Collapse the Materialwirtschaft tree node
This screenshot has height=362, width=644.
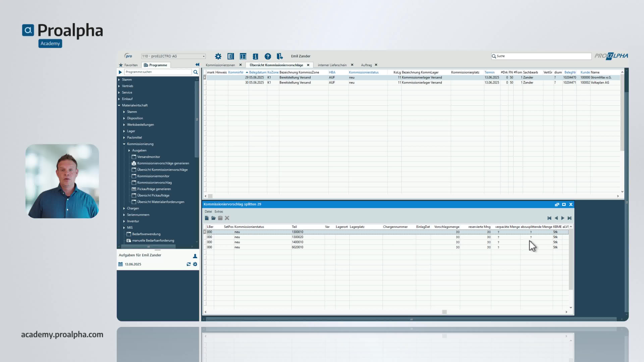119,105
